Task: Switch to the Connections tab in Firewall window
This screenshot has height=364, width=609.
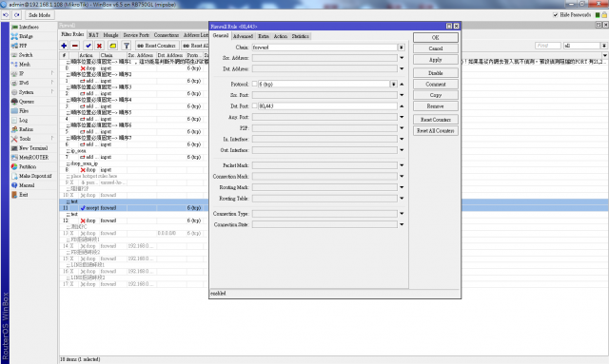Action: (x=167, y=35)
